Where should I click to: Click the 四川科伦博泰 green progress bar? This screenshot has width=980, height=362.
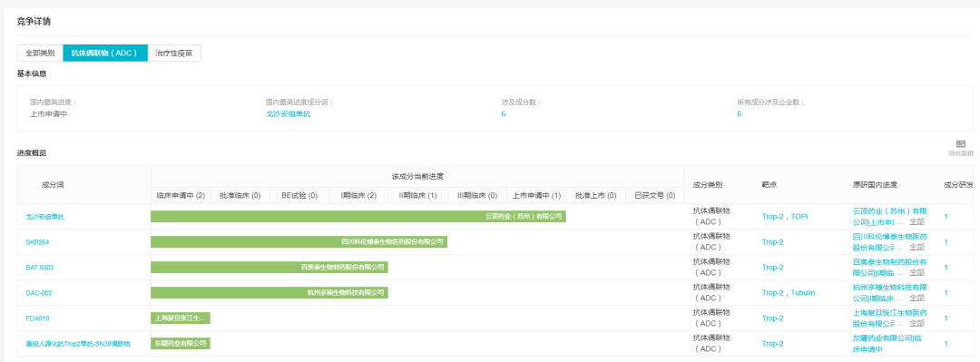point(299,241)
